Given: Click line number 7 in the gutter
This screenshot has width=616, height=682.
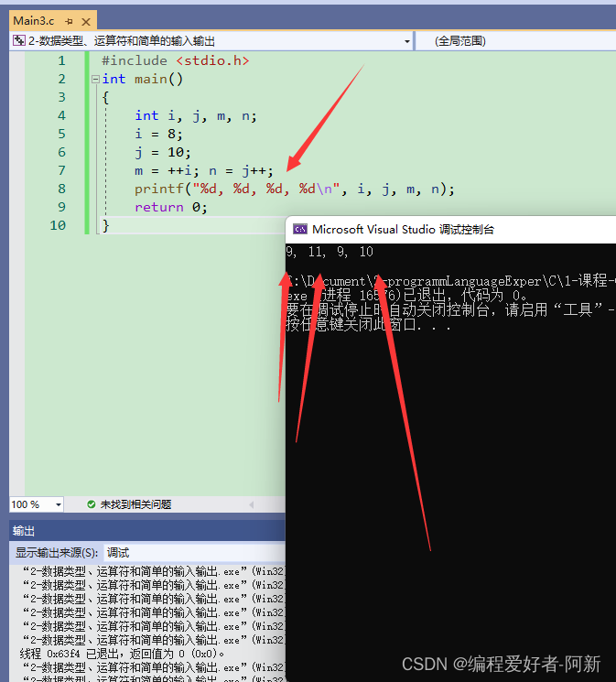Looking at the screenshot, I should tap(61, 170).
